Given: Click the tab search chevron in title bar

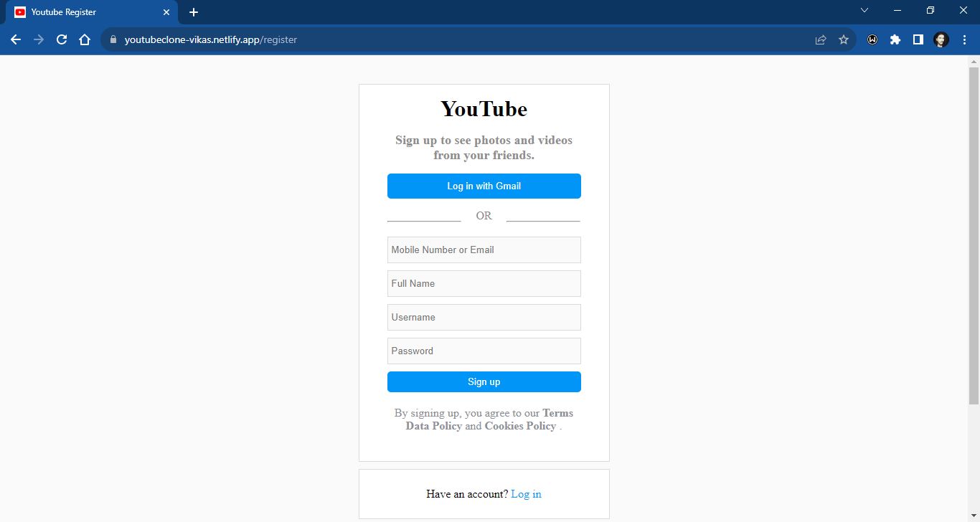Looking at the screenshot, I should pyautogui.click(x=864, y=10).
